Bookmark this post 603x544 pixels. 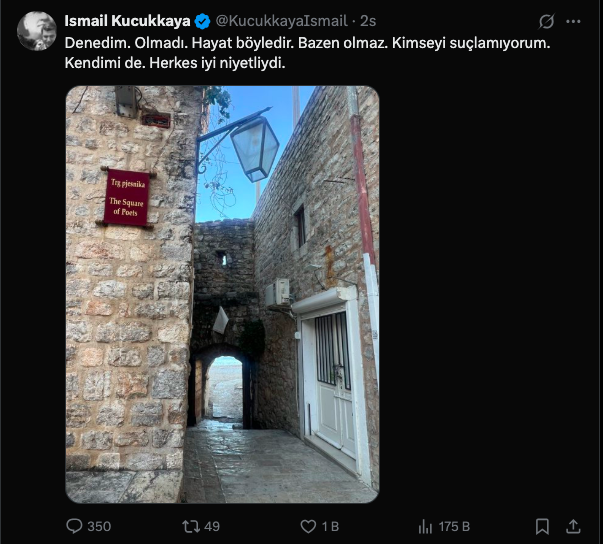pos(542,526)
